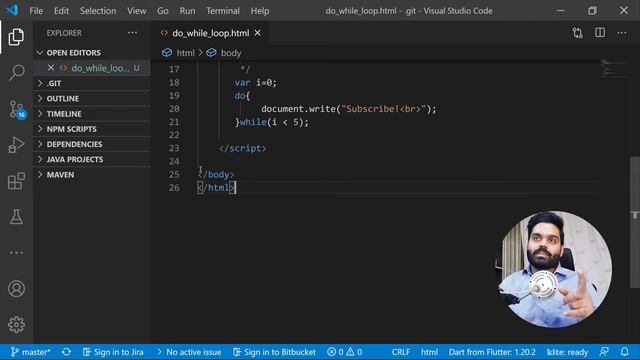Viewport: 640px width, 360px height.
Task: Open the Go menu
Action: pos(162,11)
